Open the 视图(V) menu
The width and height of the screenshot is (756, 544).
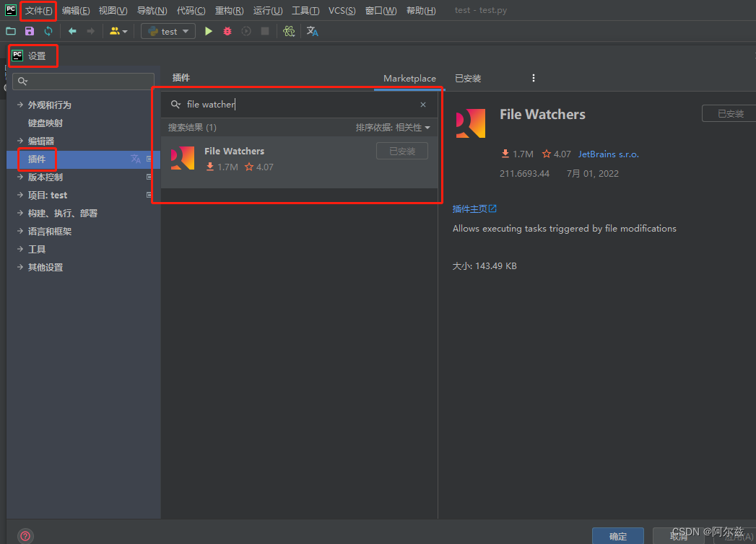(113, 11)
